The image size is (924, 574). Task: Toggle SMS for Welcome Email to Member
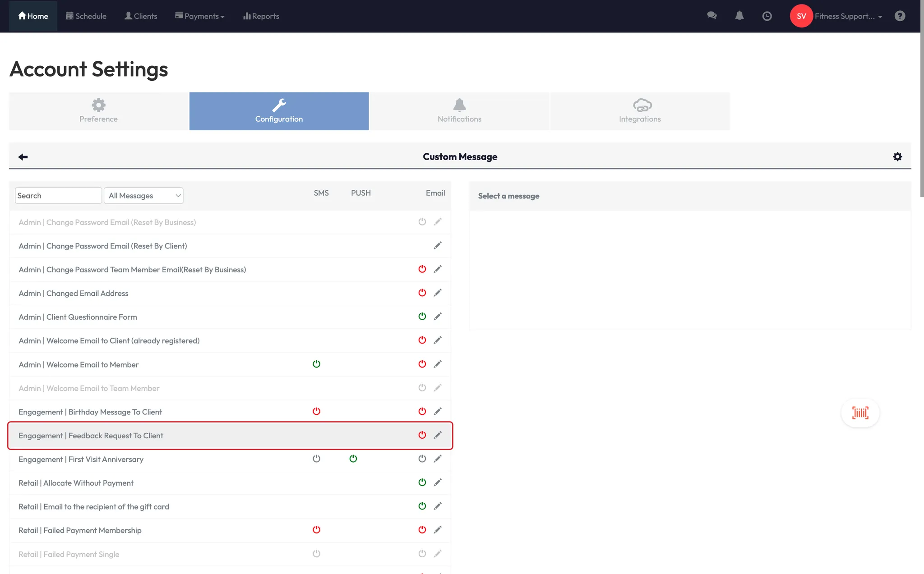(316, 364)
